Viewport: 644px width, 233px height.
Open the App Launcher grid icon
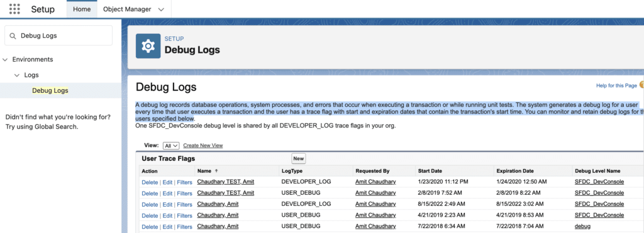click(x=14, y=9)
